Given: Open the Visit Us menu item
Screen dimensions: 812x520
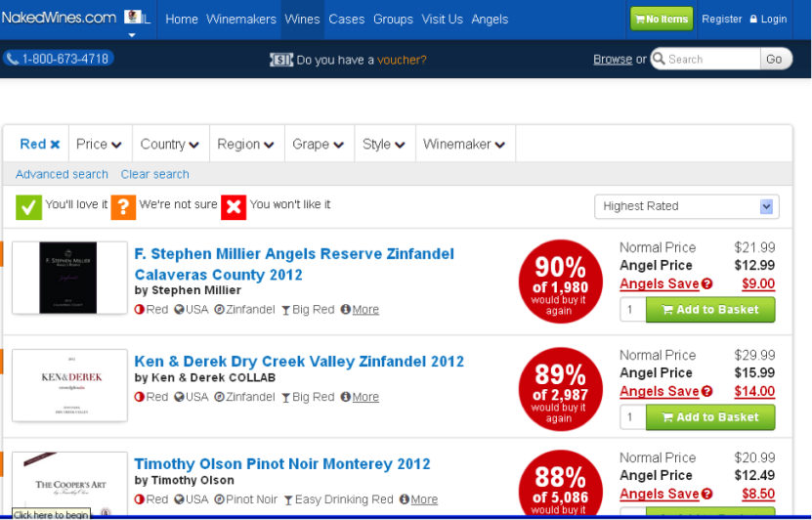Looking at the screenshot, I should click(x=443, y=20).
